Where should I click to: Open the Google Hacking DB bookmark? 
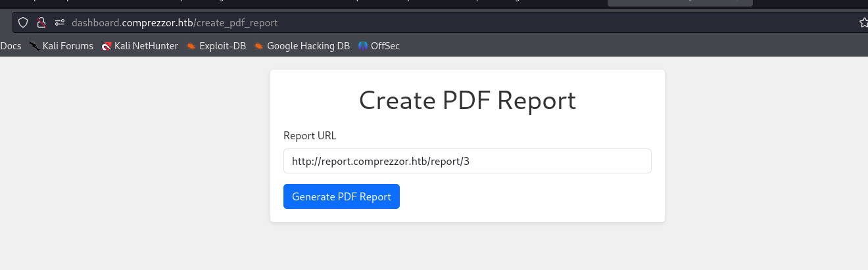click(302, 46)
